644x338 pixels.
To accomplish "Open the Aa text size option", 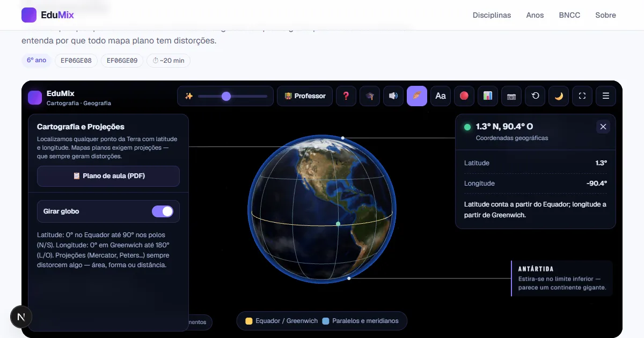I will 441,96.
